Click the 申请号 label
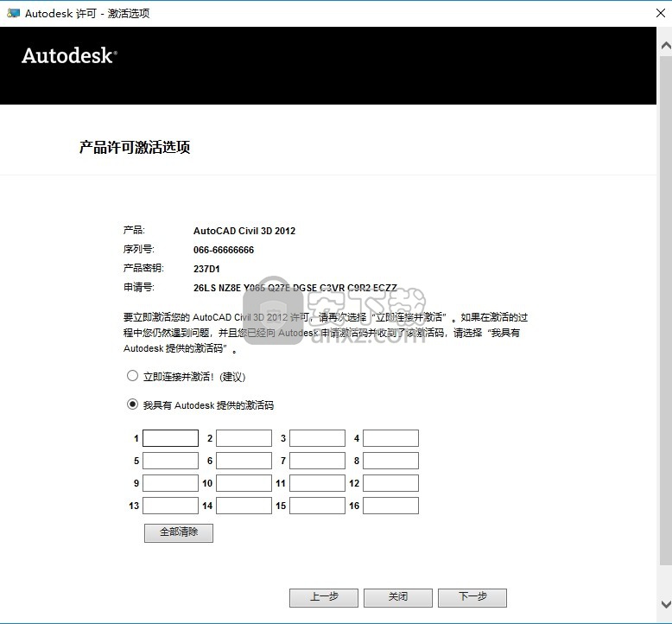 click(139, 287)
